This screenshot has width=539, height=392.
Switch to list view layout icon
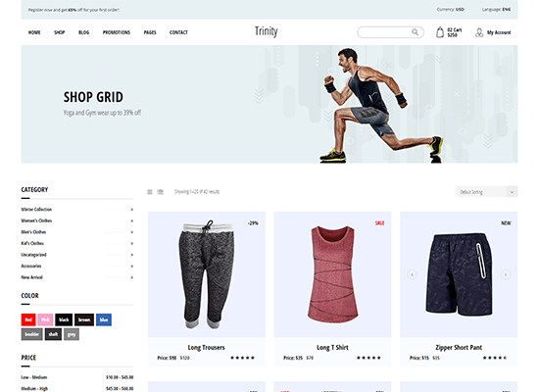(x=160, y=192)
